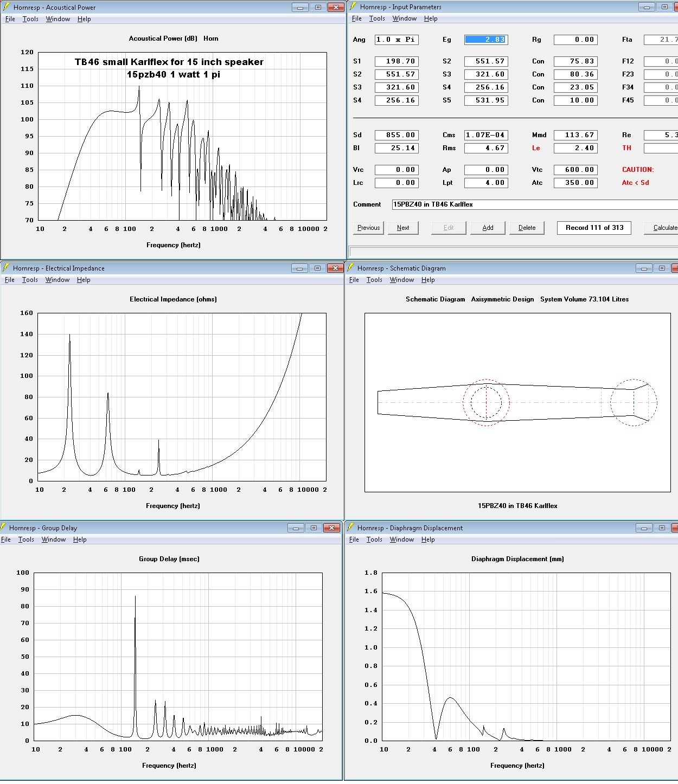Open File menu in Acoustical Power window
678x784 pixels.
[x=10, y=19]
